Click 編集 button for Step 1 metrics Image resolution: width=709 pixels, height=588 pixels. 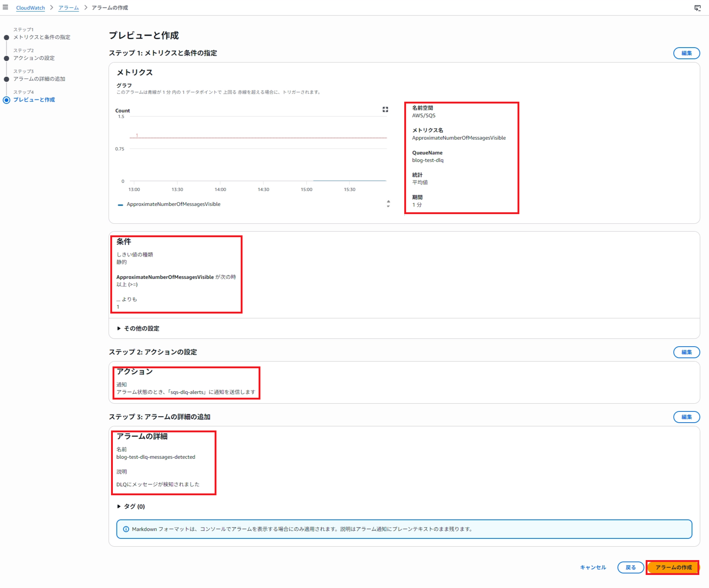[686, 53]
